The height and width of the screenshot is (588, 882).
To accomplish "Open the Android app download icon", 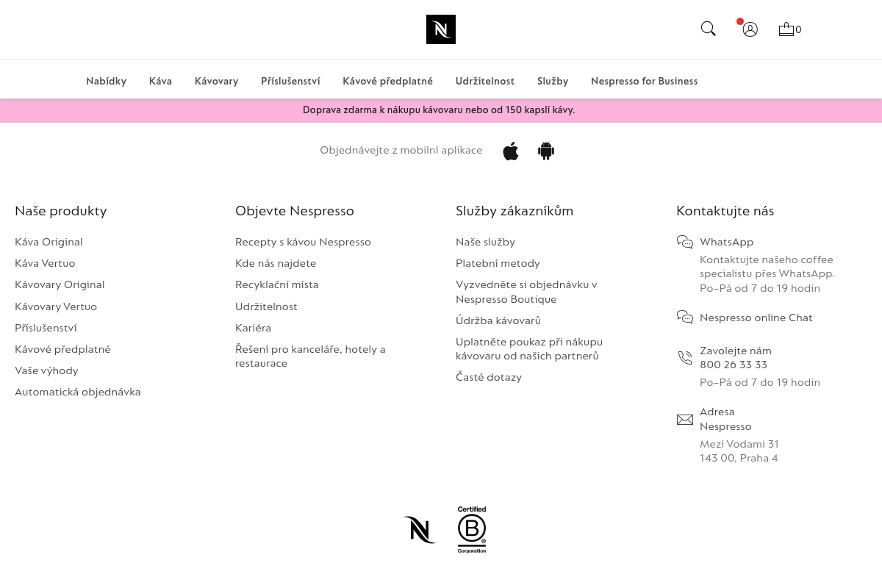I will [546, 151].
